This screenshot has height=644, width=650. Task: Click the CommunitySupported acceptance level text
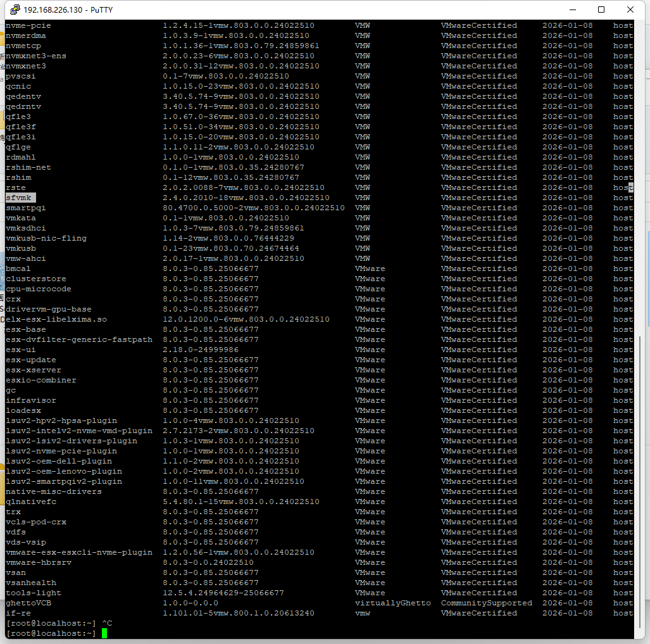(486, 603)
